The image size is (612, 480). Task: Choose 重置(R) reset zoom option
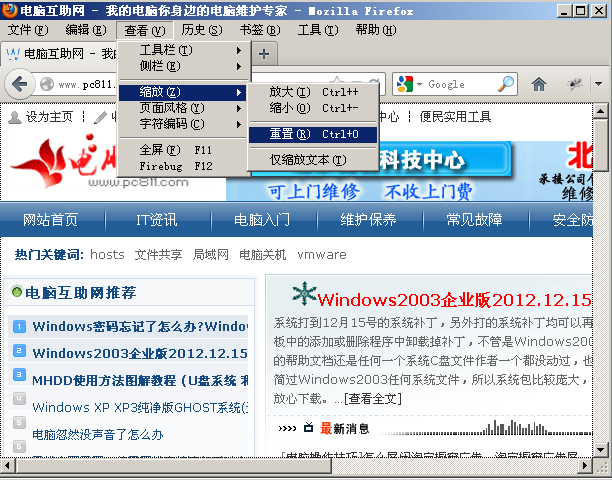pyautogui.click(x=313, y=134)
